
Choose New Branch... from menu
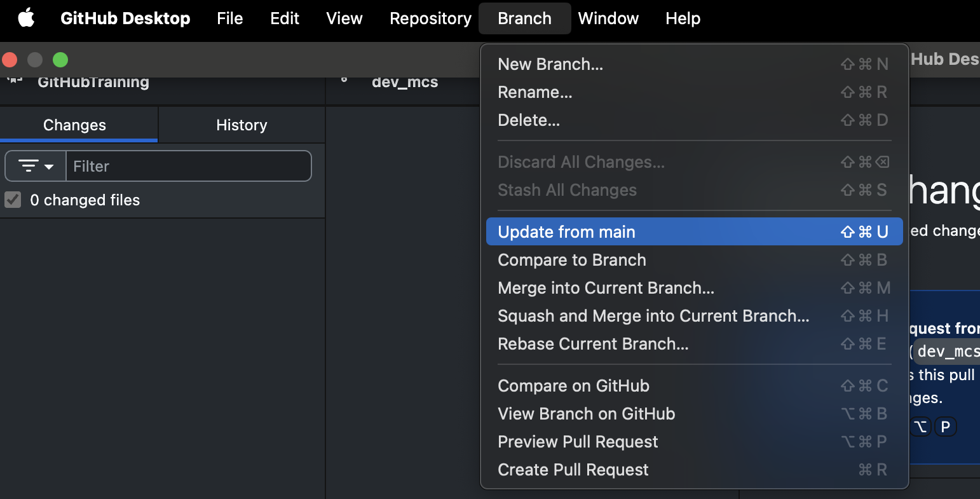[x=550, y=64]
